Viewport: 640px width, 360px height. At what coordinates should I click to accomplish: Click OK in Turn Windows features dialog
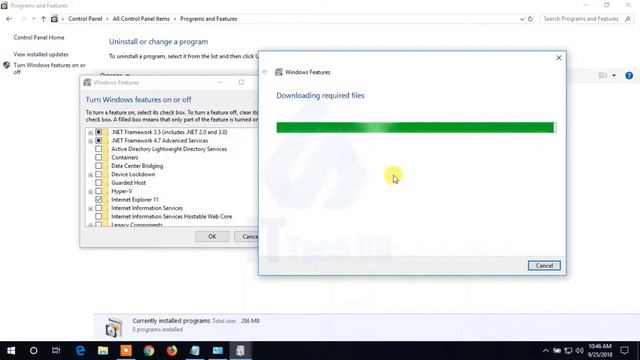tap(212, 237)
